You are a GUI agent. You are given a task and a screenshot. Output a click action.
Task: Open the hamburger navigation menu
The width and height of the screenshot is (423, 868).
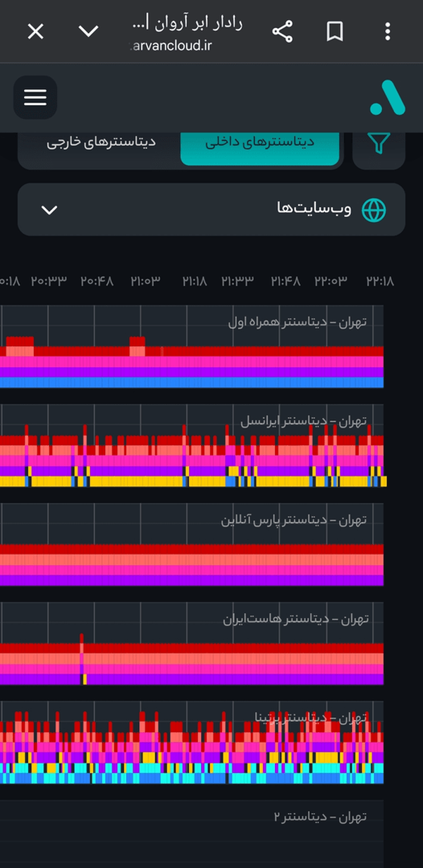click(x=35, y=97)
